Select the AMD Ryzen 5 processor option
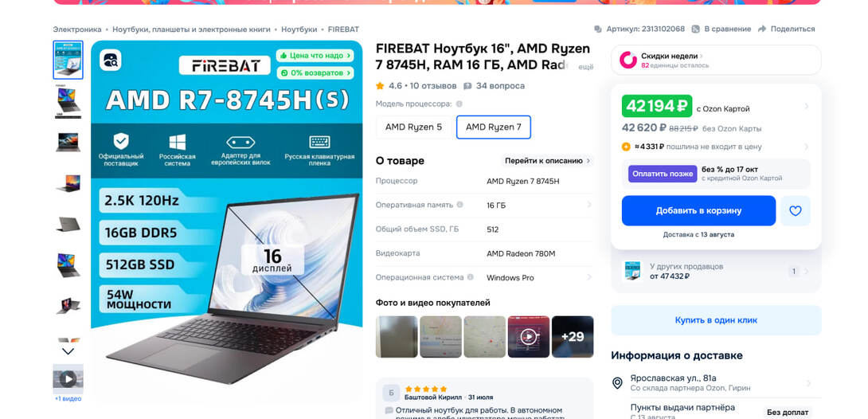Viewport: 868px width, 419px height. pyautogui.click(x=413, y=127)
